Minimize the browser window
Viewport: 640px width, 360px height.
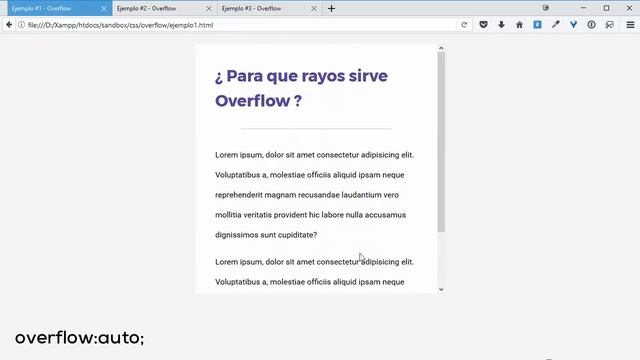pyautogui.click(x=583, y=8)
